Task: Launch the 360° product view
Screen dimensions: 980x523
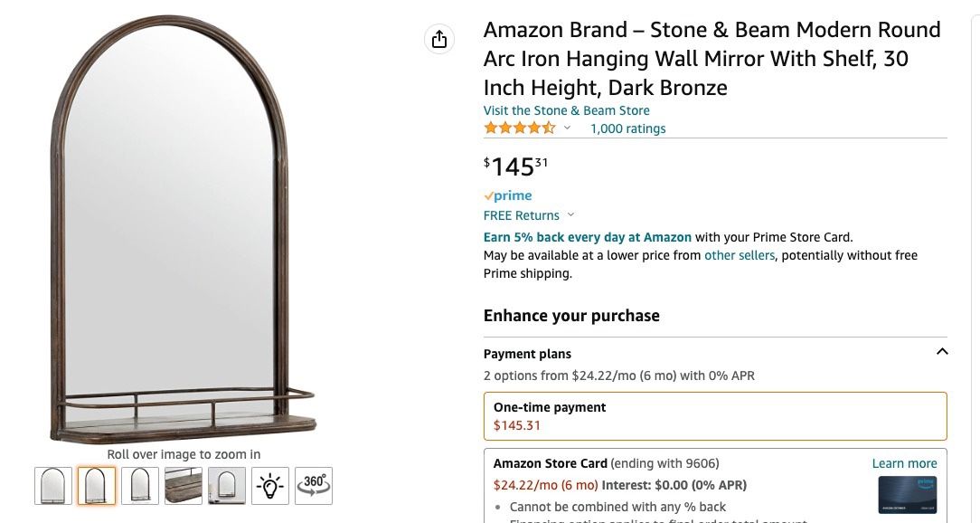Action: (x=313, y=486)
